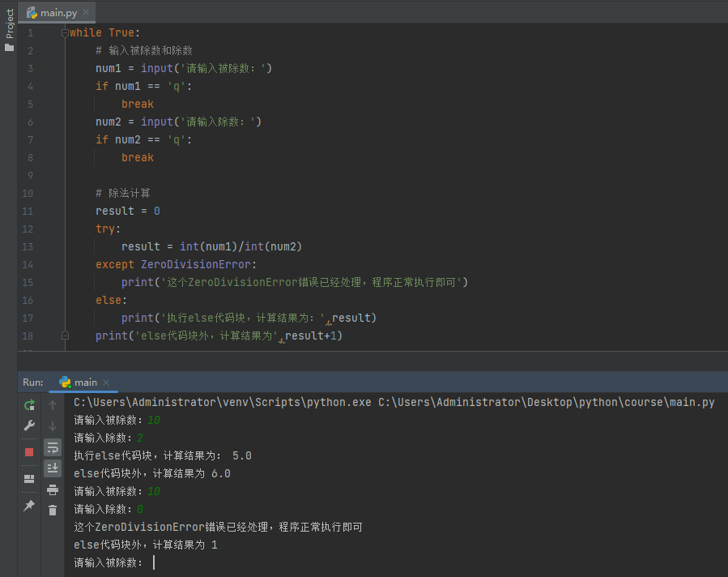Open run configuration wrench settings
Viewport: 728px width, 577px height.
(29, 425)
